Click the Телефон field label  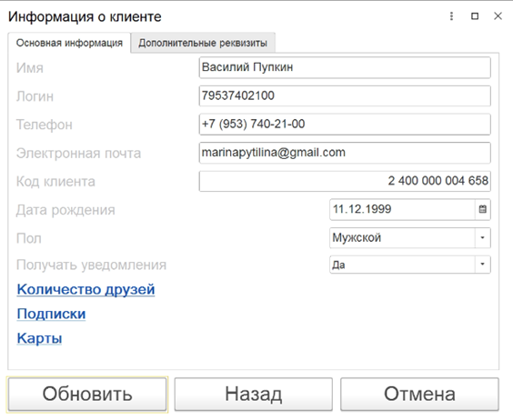tap(45, 125)
